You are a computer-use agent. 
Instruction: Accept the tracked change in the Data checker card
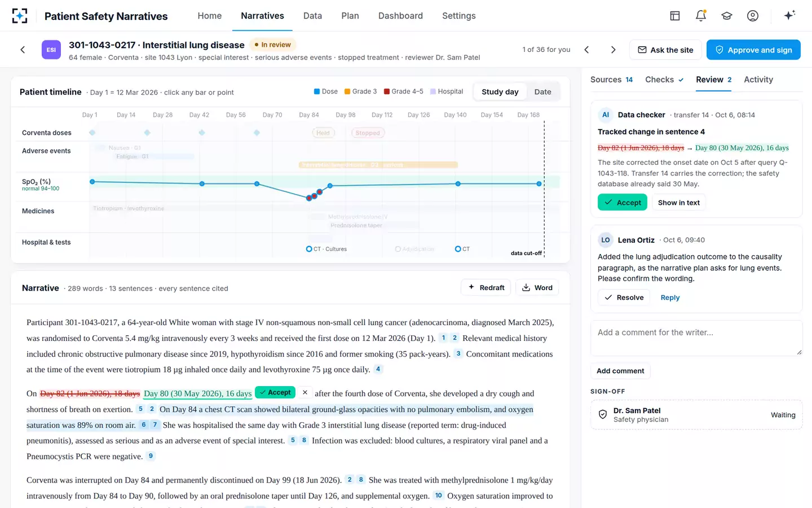coord(623,202)
